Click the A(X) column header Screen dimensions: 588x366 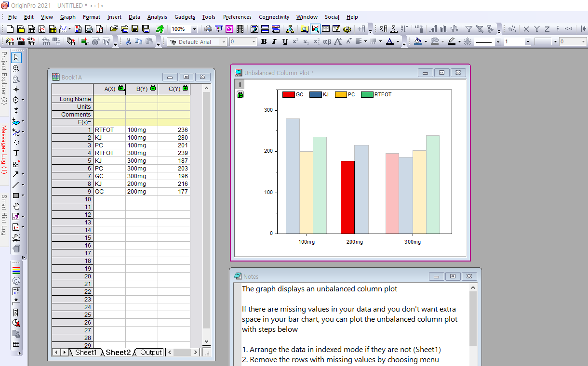(x=109, y=89)
